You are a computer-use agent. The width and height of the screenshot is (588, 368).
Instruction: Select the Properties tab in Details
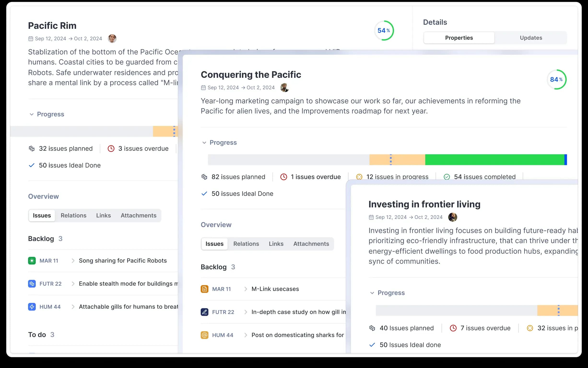coord(459,38)
